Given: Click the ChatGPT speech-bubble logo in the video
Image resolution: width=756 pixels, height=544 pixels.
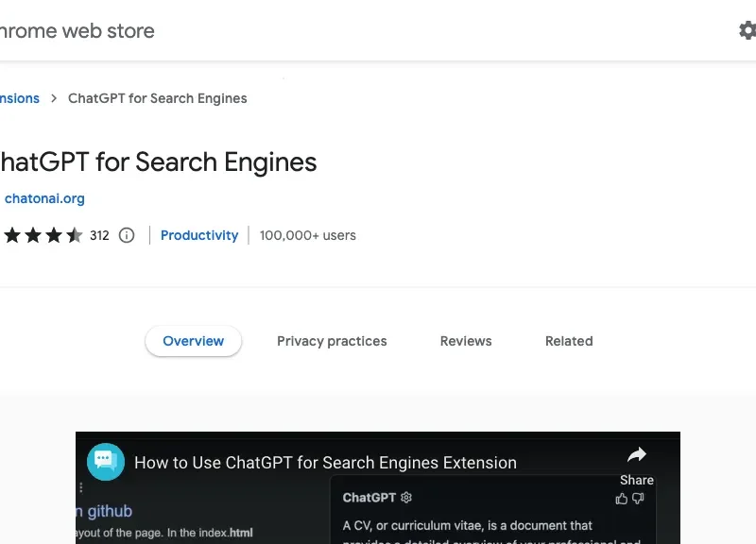Looking at the screenshot, I should tap(105, 462).
